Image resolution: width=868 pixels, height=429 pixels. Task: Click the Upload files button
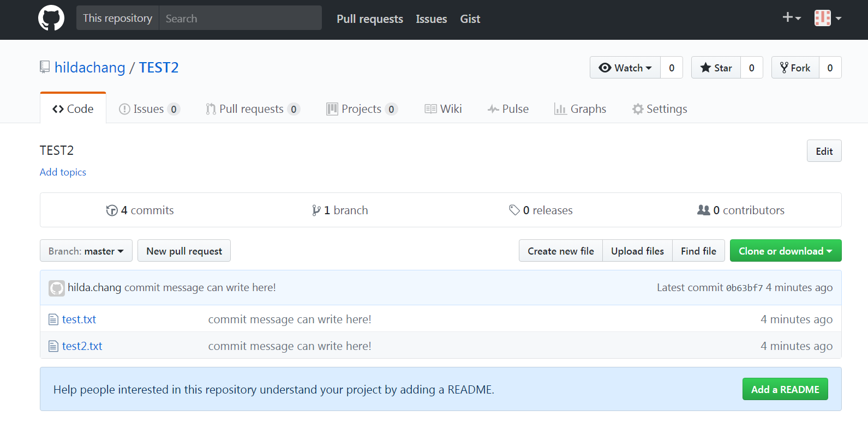638,251
